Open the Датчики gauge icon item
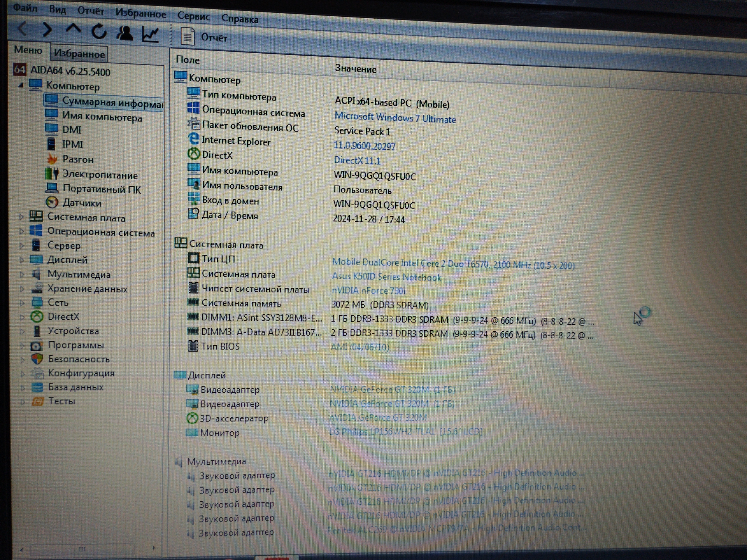747x560 pixels. pyautogui.click(x=52, y=203)
